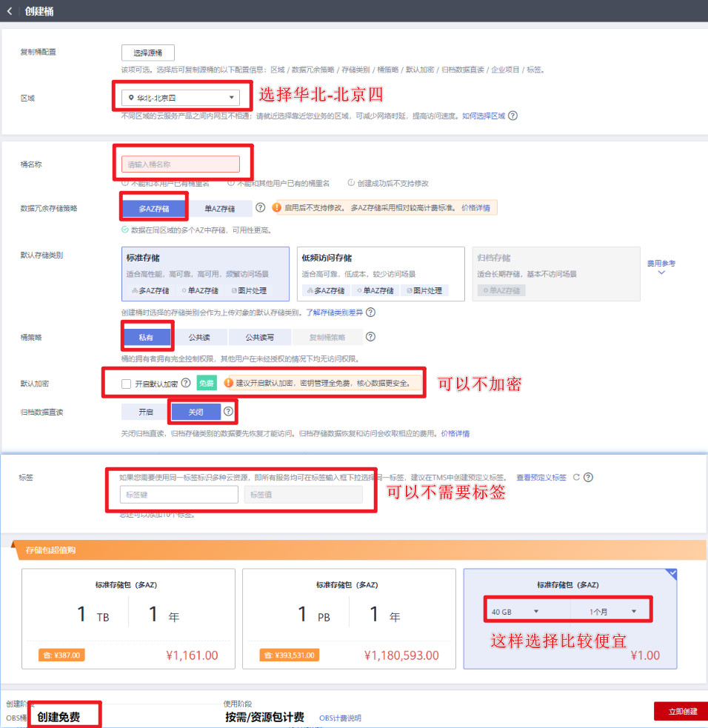
Task: Click the ¥387.00 savings badge
Action: (x=61, y=655)
